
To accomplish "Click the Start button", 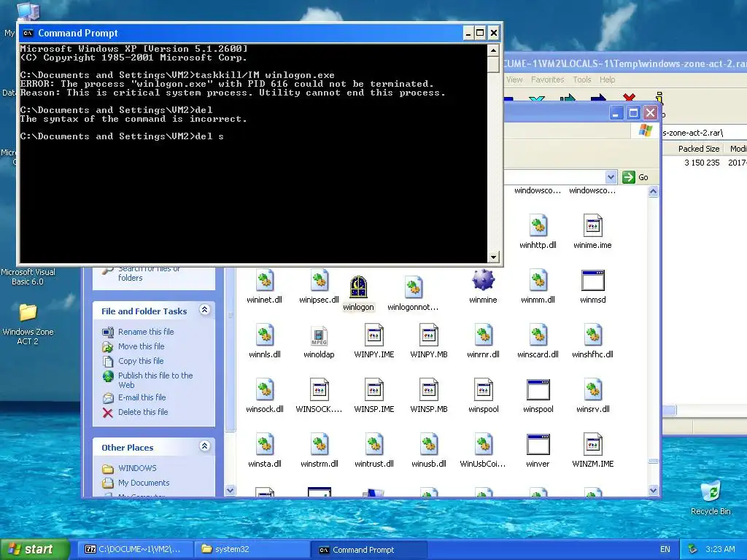I will [35, 549].
